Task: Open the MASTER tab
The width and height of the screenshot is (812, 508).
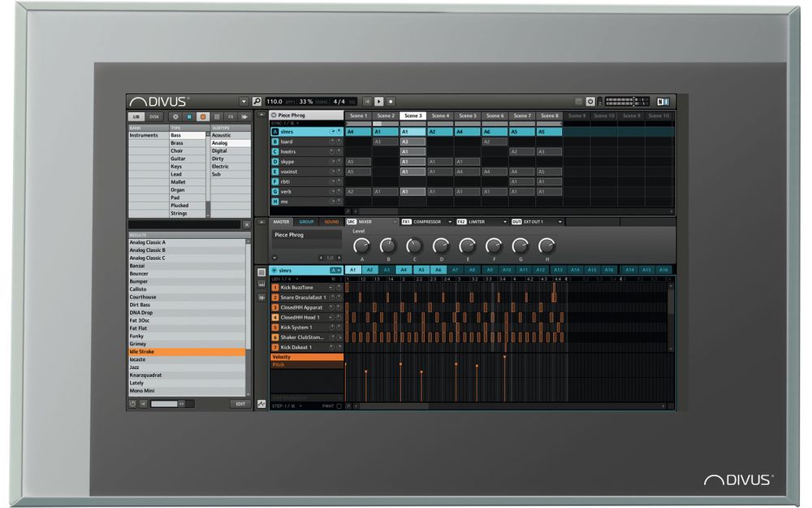Action: point(281,222)
